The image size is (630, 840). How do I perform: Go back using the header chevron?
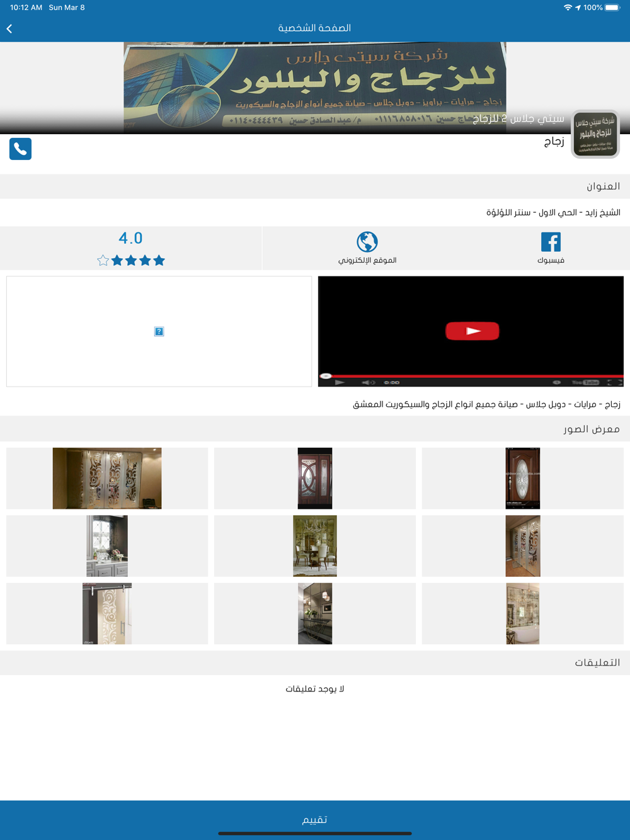[9, 28]
